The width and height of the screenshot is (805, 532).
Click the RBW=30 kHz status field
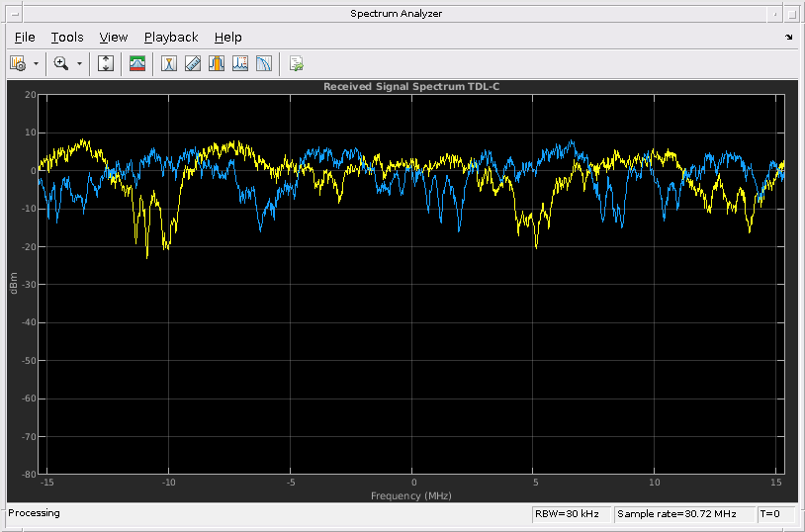point(570,514)
